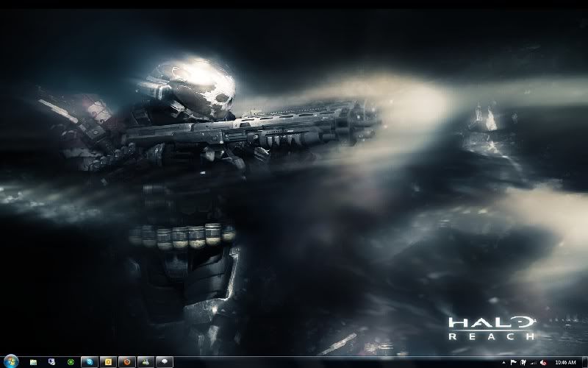Click an empty area of the taskbar
This screenshot has width=588, height=368.
point(331,362)
